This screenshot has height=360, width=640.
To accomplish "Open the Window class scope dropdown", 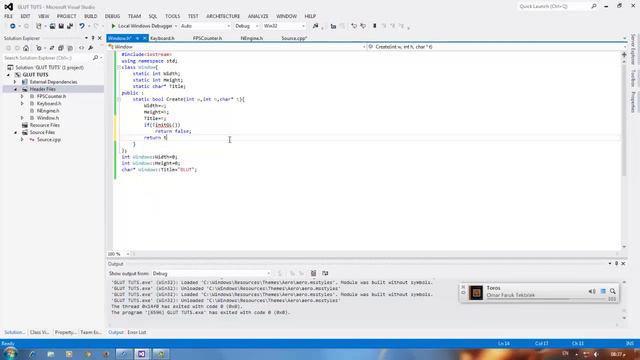I will click(237, 47).
